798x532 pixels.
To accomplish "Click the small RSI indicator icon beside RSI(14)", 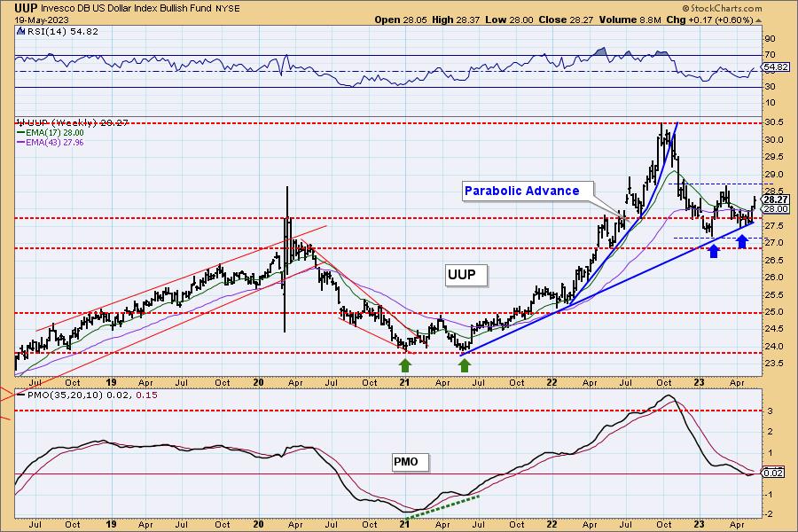I will coord(20,32).
